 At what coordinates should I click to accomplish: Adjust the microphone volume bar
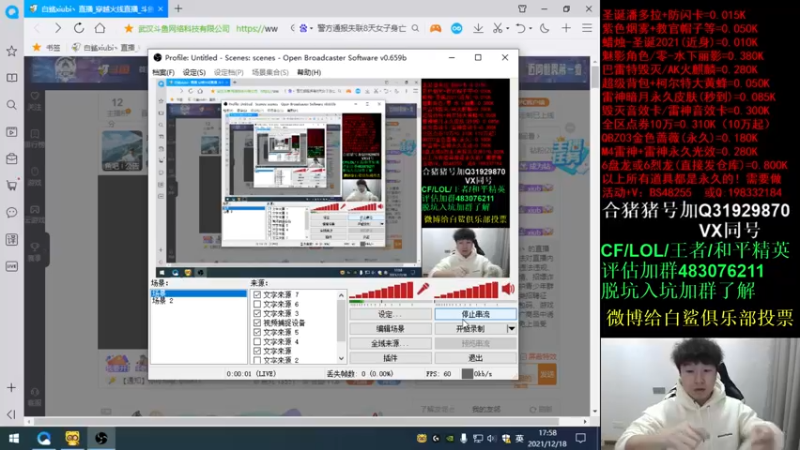coord(381,290)
